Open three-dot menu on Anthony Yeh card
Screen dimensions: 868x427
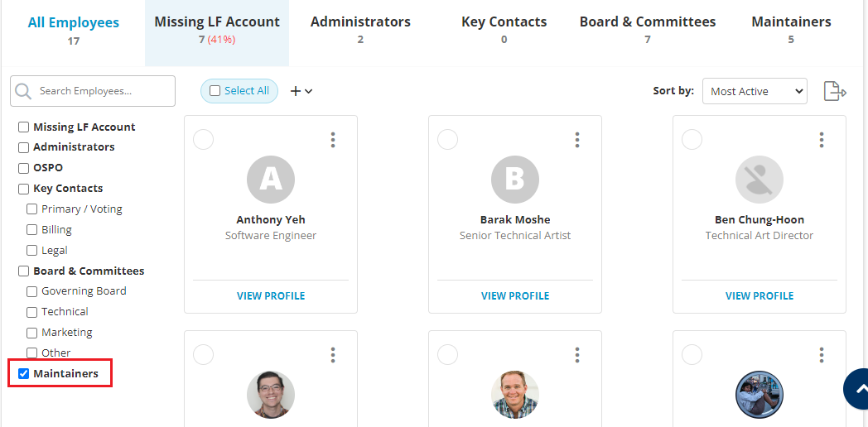coord(333,140)
